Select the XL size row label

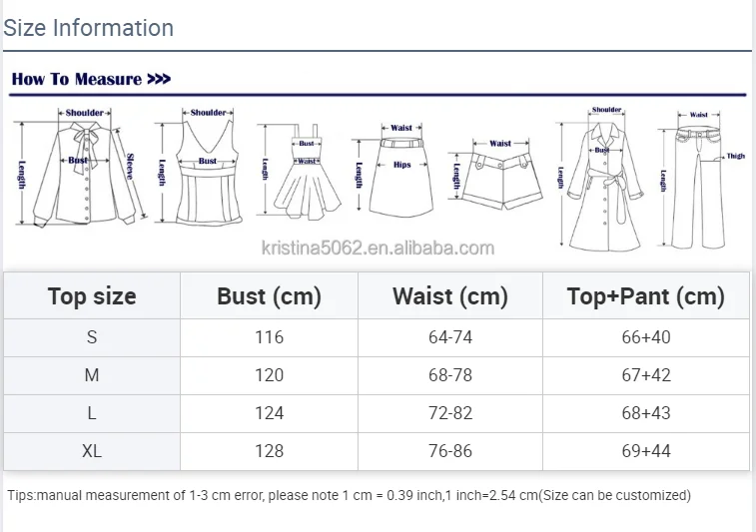(92, 451)
